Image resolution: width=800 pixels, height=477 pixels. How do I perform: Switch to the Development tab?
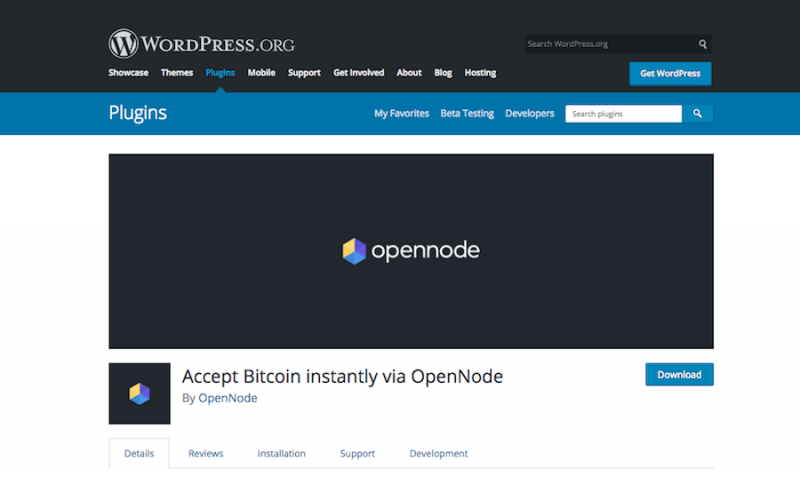click(438, 453)
